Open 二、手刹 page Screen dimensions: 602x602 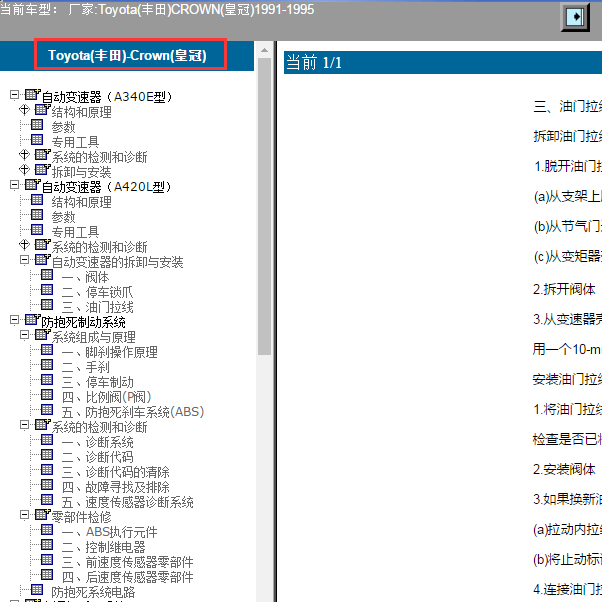(x=85, y=367)
